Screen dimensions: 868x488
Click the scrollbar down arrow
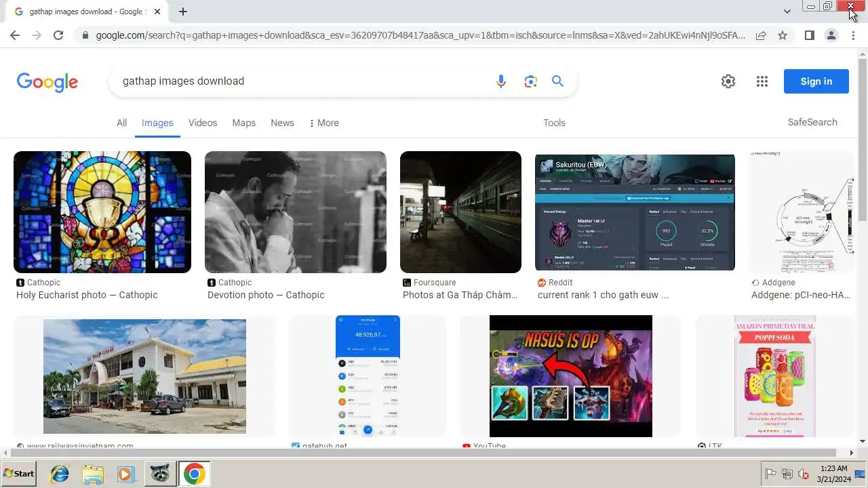(863, 442)
